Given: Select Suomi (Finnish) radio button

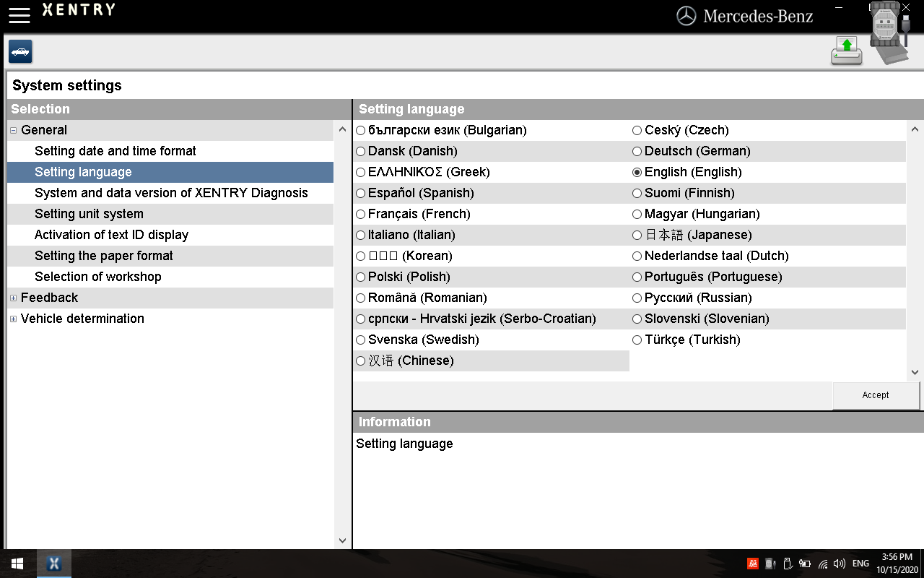Looking at the screenshot, I should [x=637, y=194].
